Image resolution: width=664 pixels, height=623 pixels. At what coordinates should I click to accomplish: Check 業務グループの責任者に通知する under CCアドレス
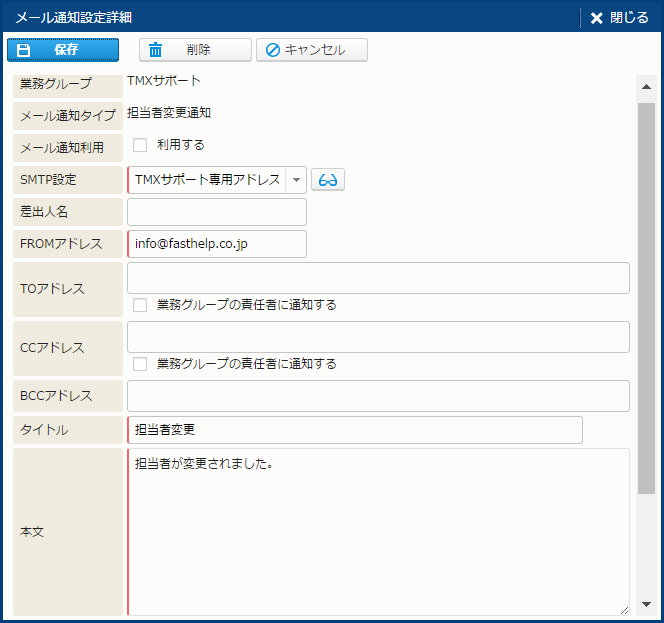(x=140, y=364)
